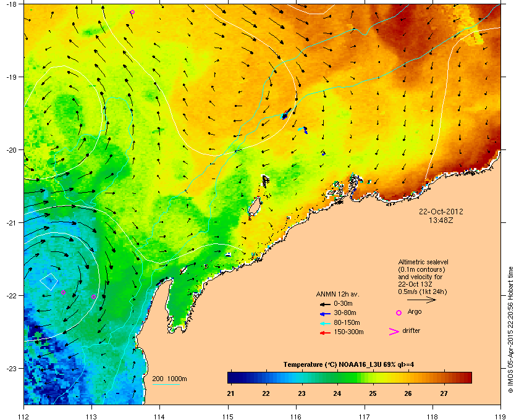Click the temperature color bar at 27

click(444, 377)
